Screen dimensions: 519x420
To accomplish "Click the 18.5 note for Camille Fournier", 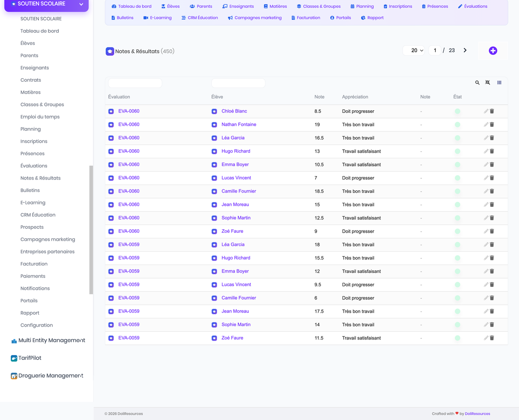I will (320, 191).
